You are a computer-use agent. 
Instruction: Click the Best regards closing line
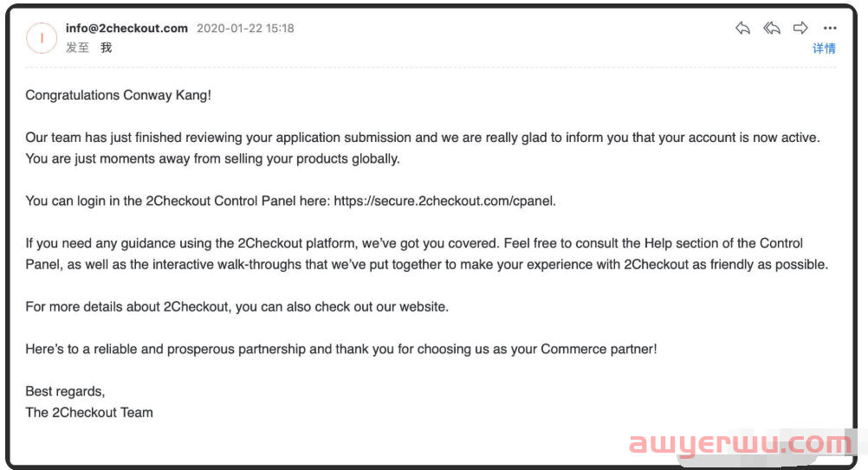pyautogui.click(x=65, y=391)
